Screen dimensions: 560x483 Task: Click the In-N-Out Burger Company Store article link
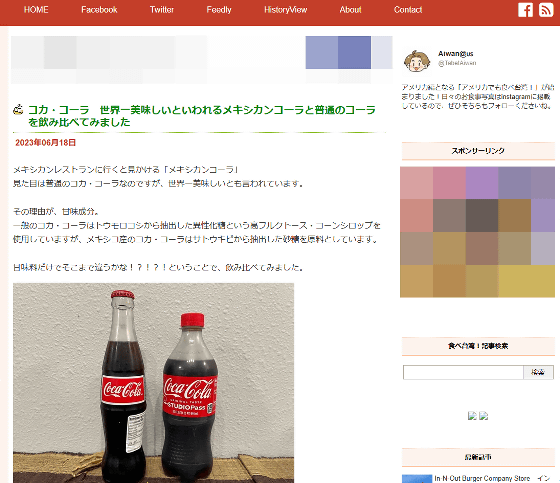tap(492, 478)
